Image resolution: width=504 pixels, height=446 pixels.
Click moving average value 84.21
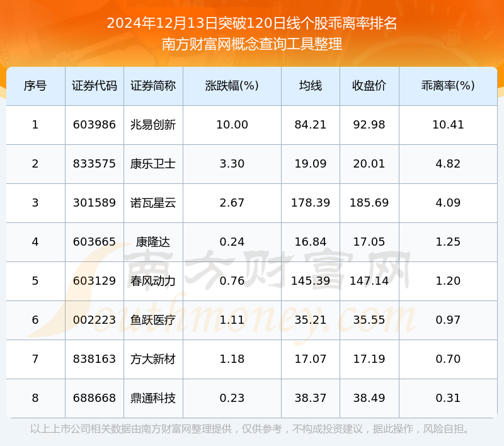point(311,125)
